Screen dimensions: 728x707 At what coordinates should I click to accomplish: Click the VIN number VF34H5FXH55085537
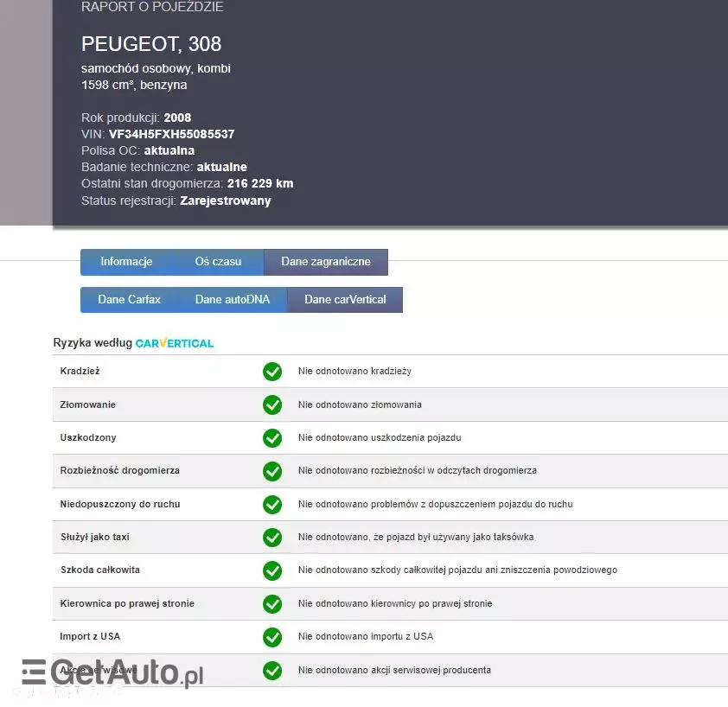coord(171,134)
